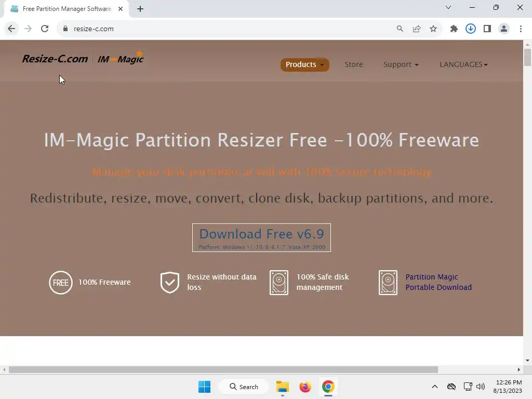The image size is (532, 399).
Task: Click the '100% Safe disk management' text
Action: [322, 282]
